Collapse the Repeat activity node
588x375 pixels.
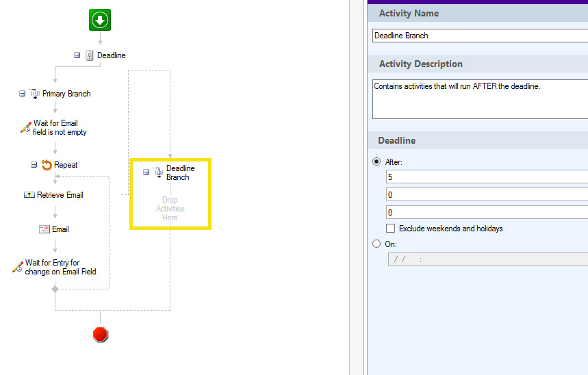34,165
